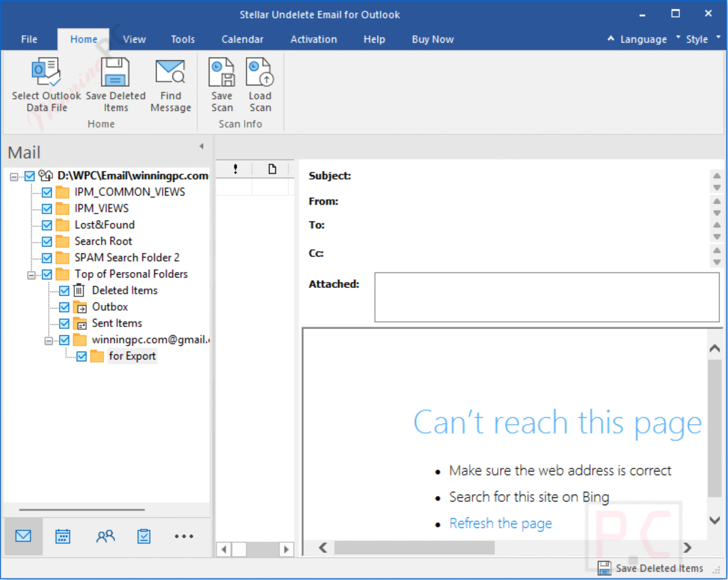Click preview pane scroll down chevron

714,520
